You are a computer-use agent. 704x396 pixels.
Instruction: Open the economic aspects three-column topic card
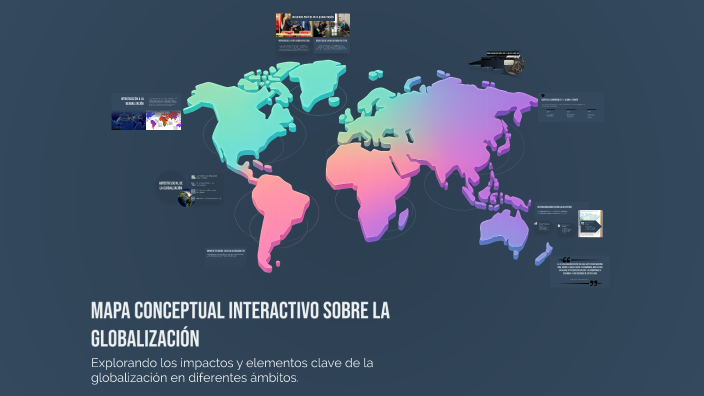(x=571, y=107)
